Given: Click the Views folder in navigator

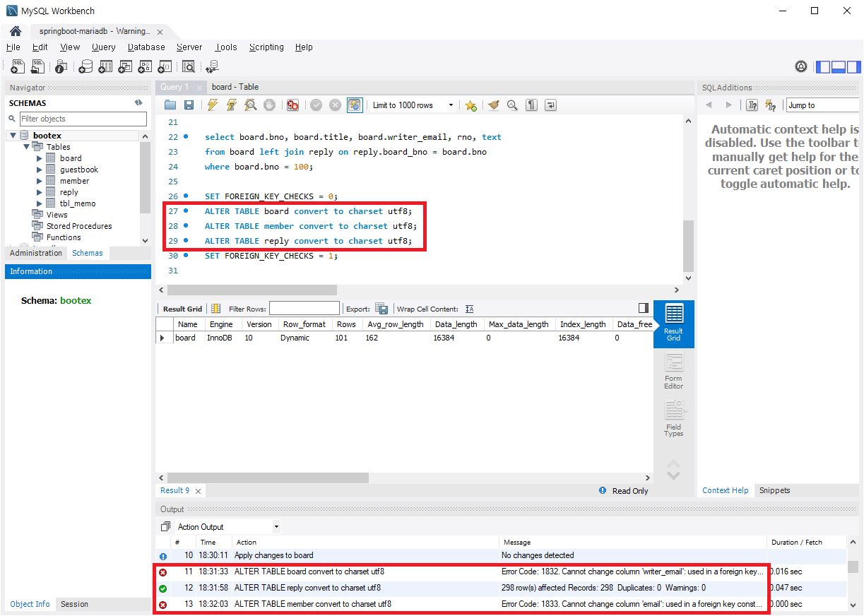Looking at the screenshot, I should pos(57,215).
